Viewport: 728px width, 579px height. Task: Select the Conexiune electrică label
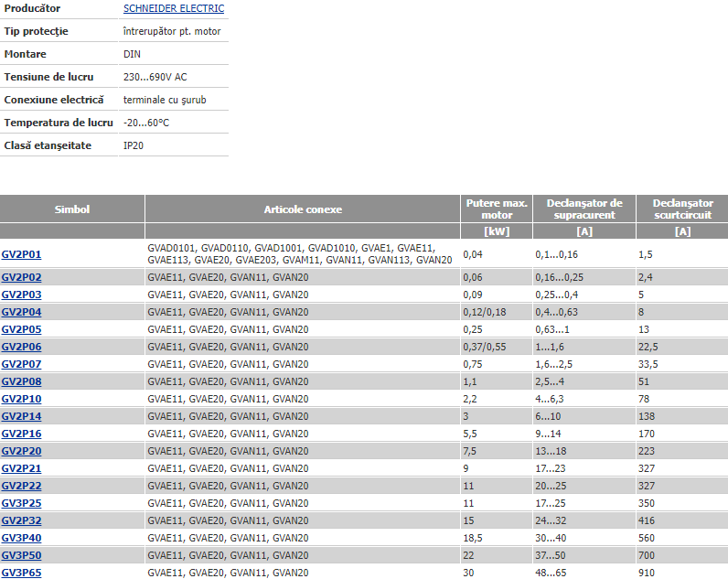[54, 100]
